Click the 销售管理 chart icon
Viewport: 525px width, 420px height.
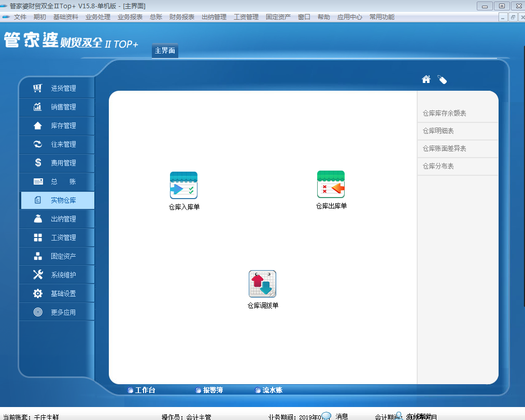click(x=37, y=107)
